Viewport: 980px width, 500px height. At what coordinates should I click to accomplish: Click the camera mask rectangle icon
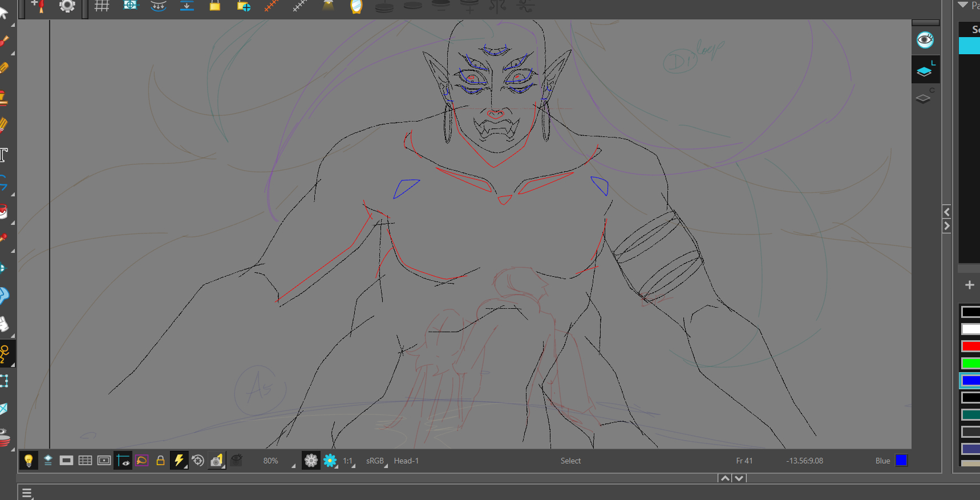(x=66, y=461)
